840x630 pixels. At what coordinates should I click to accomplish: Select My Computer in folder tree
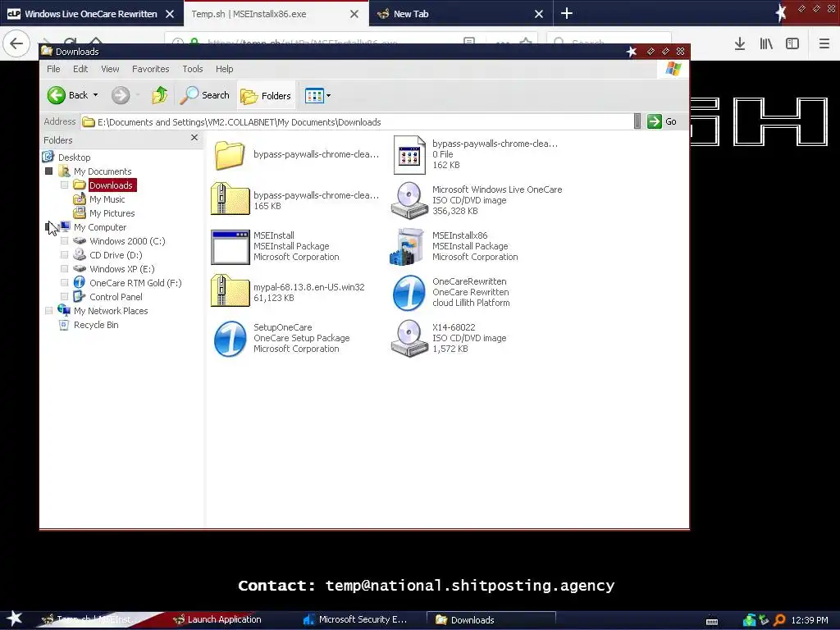[99, 227]
